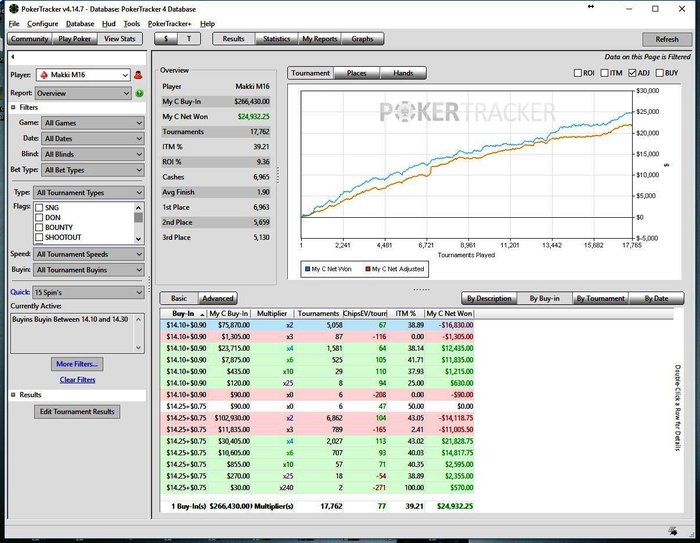Viewport: 700px width, 543px height.
Task: Select the Places graph tab
Action: click(357, 73)
